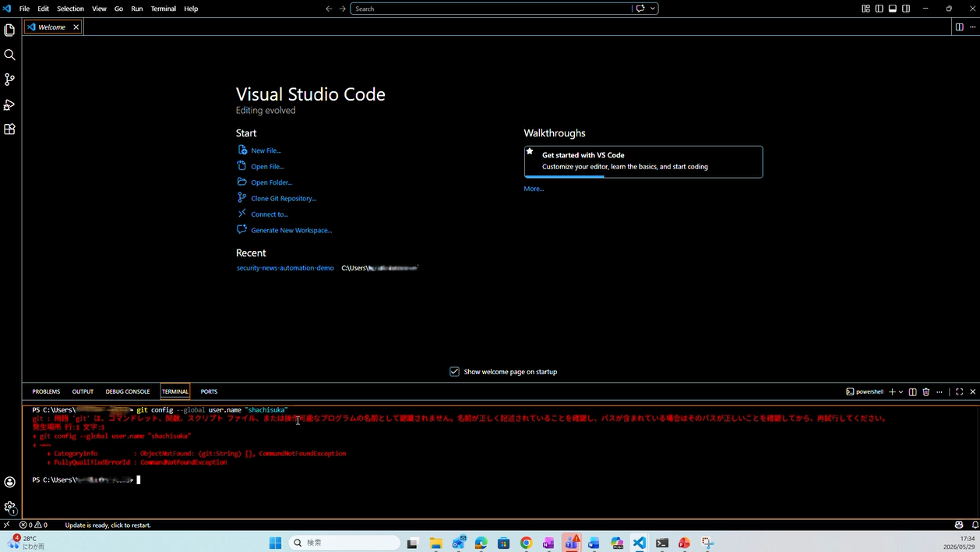Select the Welcome editor tab
The image size is (980, 552).
(52, 27)
